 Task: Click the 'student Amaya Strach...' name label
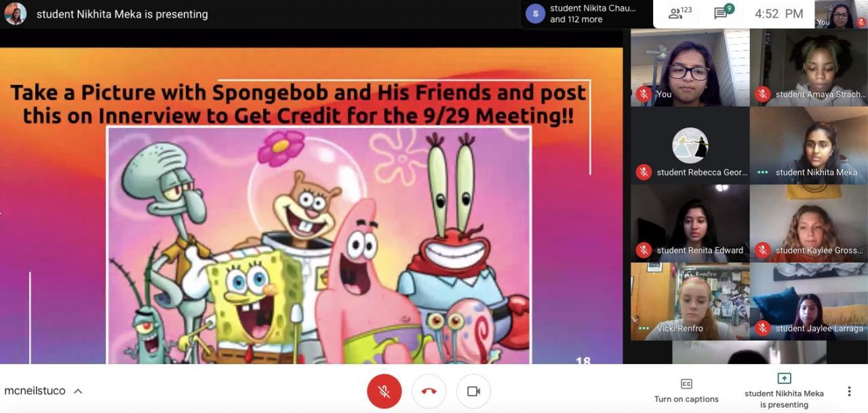(821, 94)
